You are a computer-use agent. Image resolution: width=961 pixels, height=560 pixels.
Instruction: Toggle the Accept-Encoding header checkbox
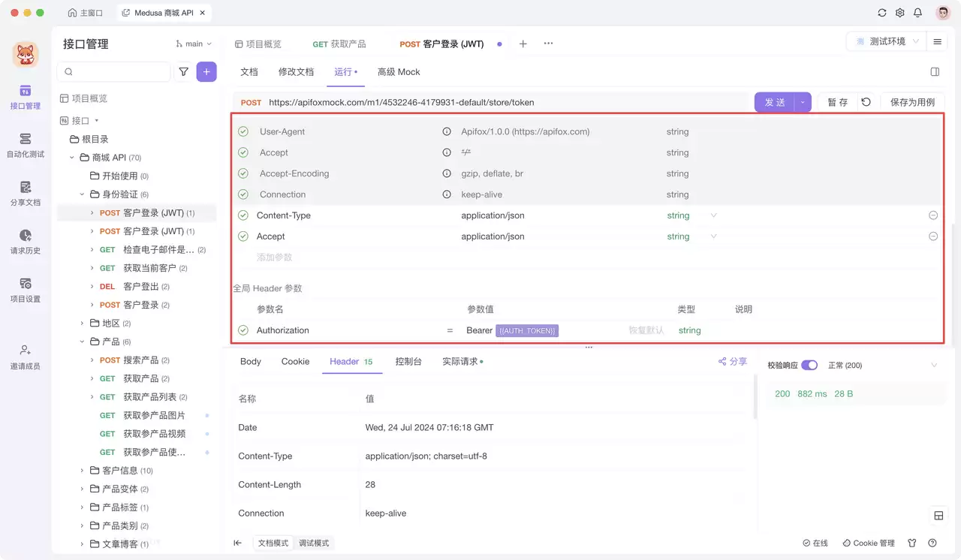click(243, 173)
